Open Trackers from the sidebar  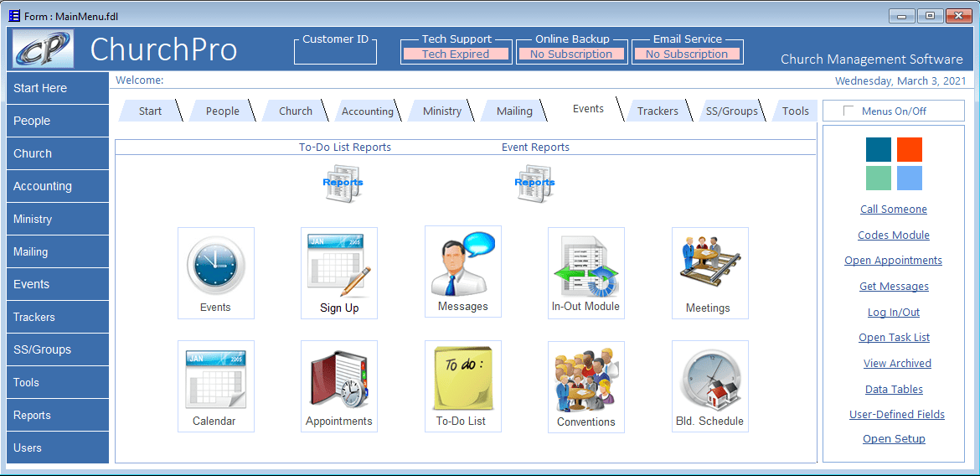[x=58, y=317]
